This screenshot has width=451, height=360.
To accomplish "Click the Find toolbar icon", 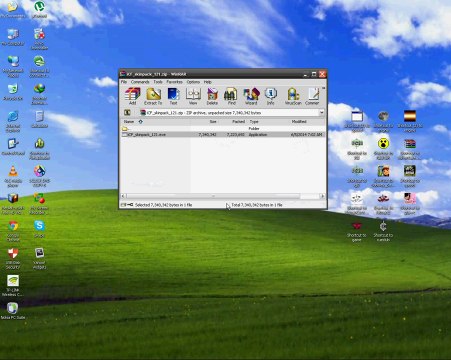I will 231,96.
